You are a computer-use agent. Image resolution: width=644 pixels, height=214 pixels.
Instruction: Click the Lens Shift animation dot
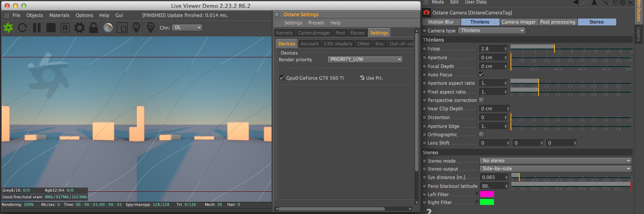425,143
